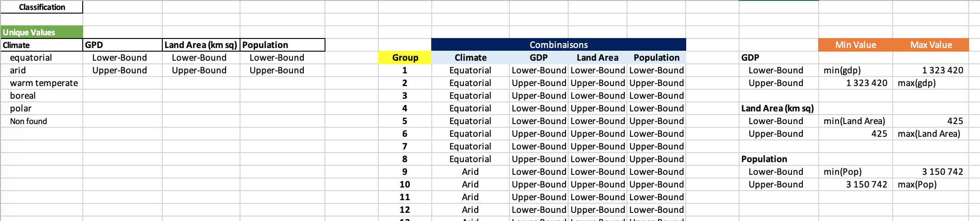Image resolution: width=980 pixels, height=221 pixels.
Task: Select the bold Population label at right
Action: pos(764,159)
